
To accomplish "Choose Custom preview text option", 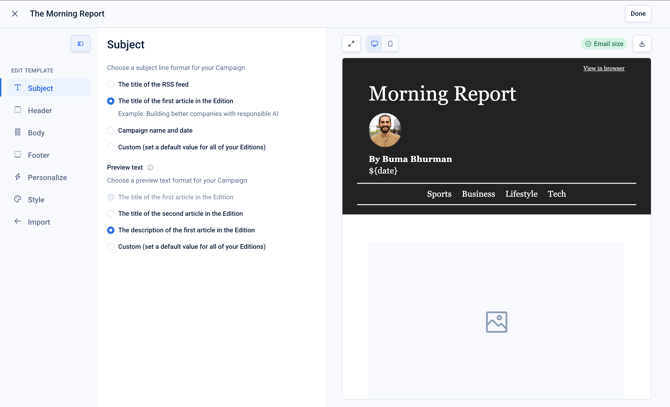I will 186,247.
